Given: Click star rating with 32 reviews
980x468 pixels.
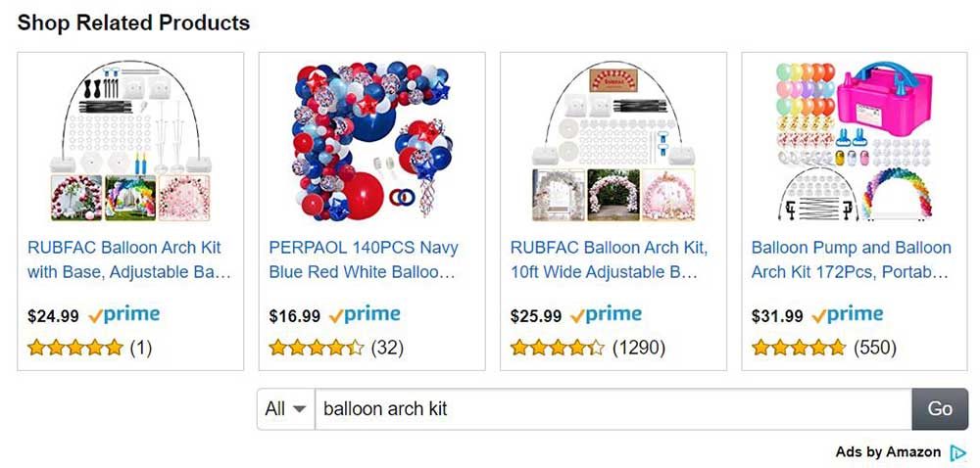Looking at the screenshot, I should click(x=317, y=347).
